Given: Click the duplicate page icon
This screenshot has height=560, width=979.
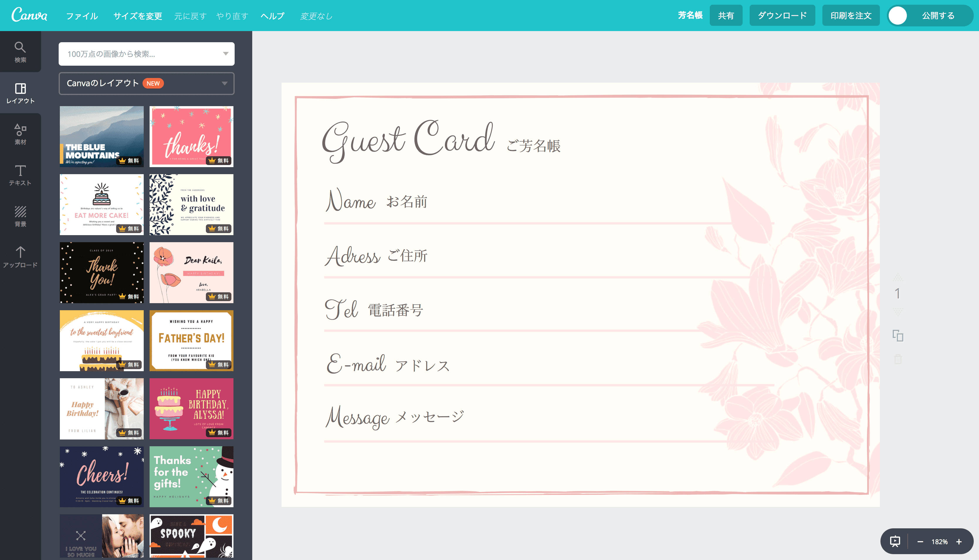Looking at the screenshot, I should click(x=897, y=335).
